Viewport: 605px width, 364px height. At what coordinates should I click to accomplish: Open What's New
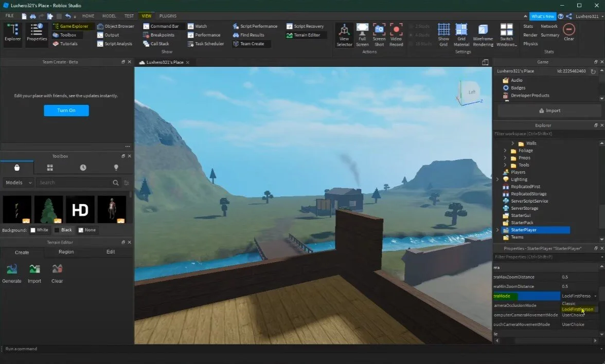pos(542,16)
